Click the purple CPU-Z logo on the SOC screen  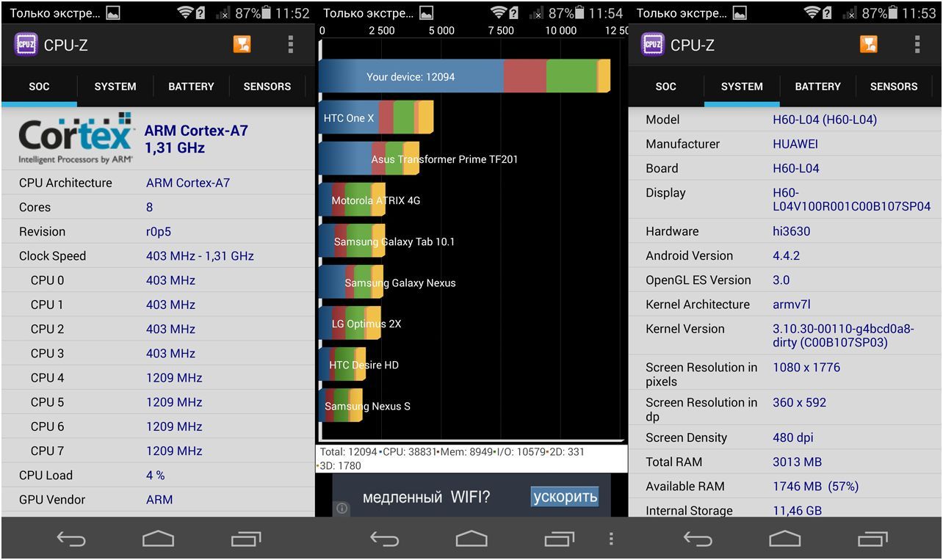click(26, 44)
